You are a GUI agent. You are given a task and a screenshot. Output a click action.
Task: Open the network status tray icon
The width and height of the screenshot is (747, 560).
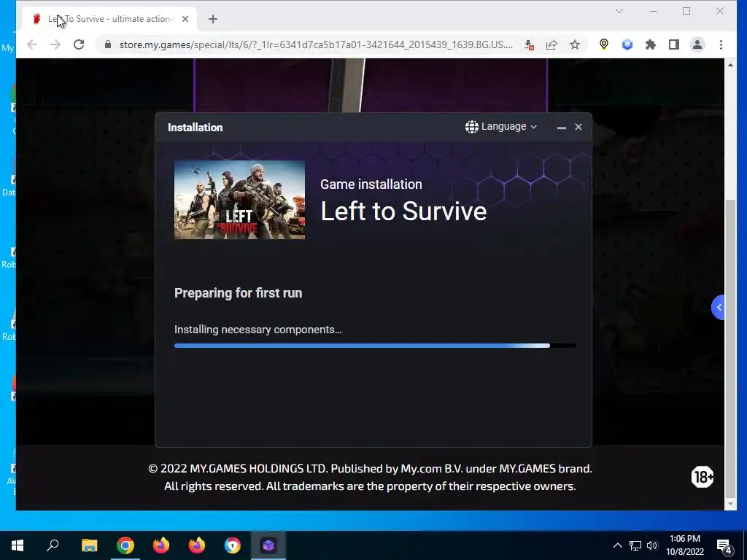click(635, 545)
